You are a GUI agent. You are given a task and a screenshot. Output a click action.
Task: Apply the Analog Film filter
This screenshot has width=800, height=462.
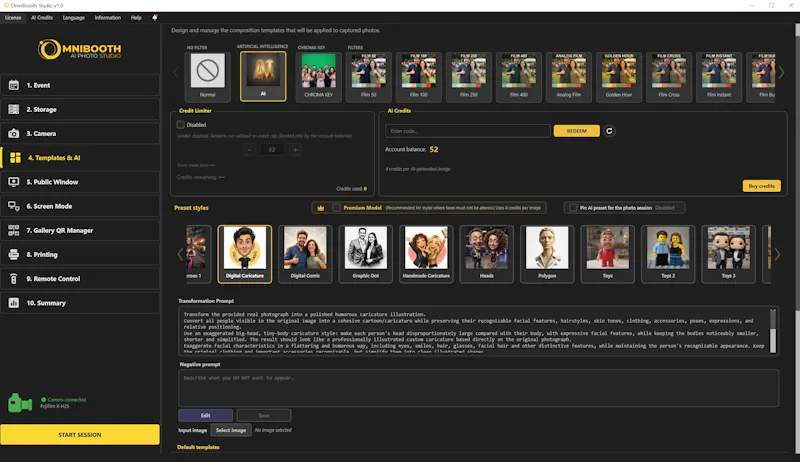(568, 75)
